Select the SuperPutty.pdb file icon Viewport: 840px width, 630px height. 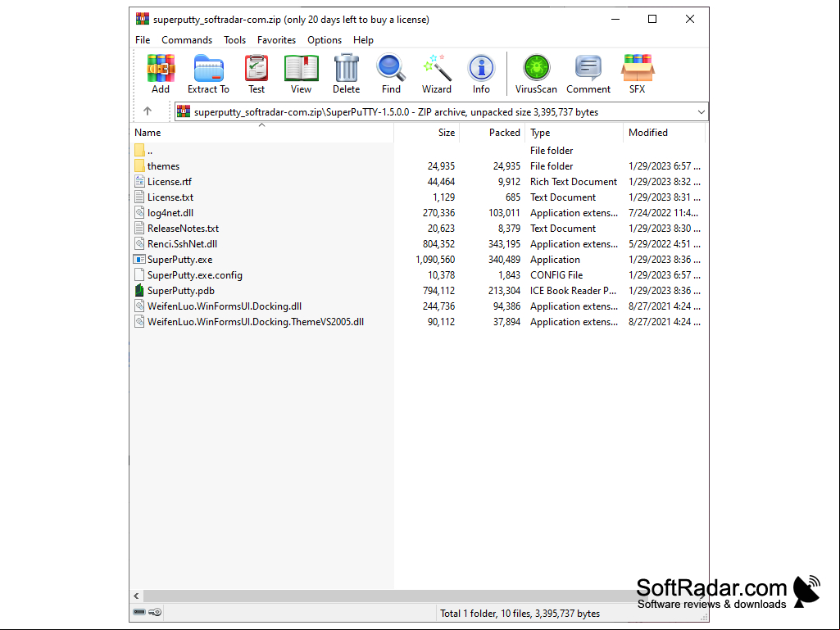tap(139, 290)
